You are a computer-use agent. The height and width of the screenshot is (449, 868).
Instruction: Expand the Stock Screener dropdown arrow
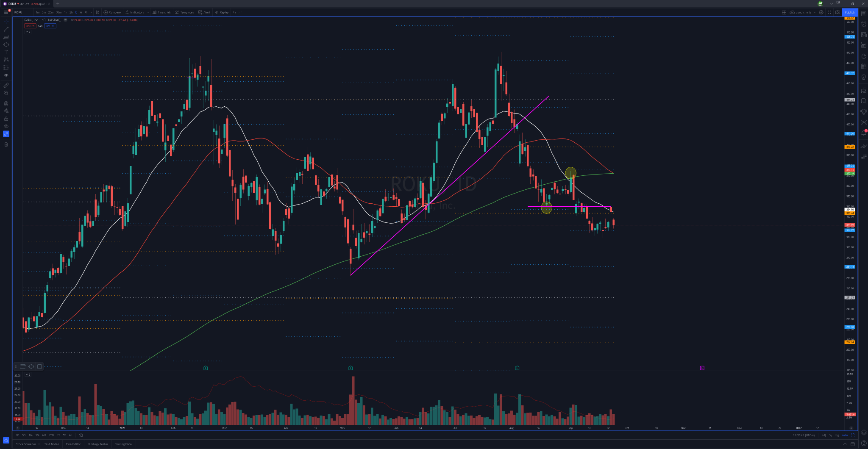(39, 444)
